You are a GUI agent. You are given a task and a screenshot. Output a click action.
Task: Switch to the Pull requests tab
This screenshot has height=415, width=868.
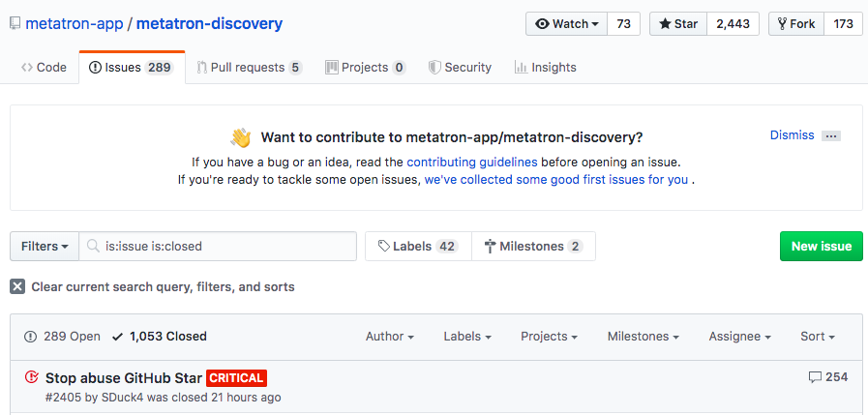pyautogui.click(x=250, y=68)
